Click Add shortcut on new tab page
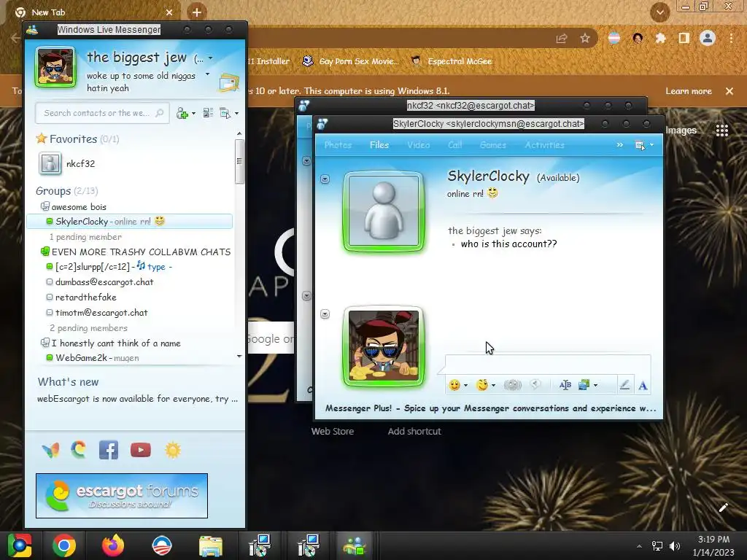The image size is (747, 560). 414,432
